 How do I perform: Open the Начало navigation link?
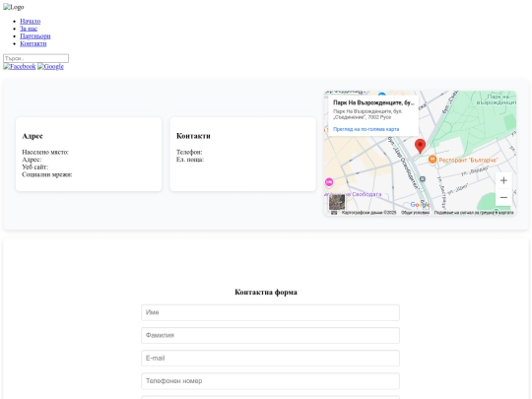click(31, 21)
